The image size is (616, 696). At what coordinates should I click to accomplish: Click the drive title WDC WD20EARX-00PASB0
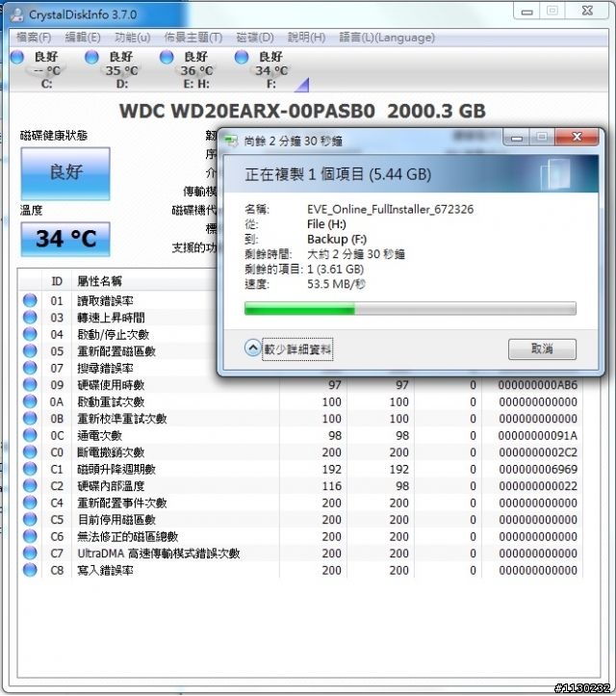coord(247,111)
